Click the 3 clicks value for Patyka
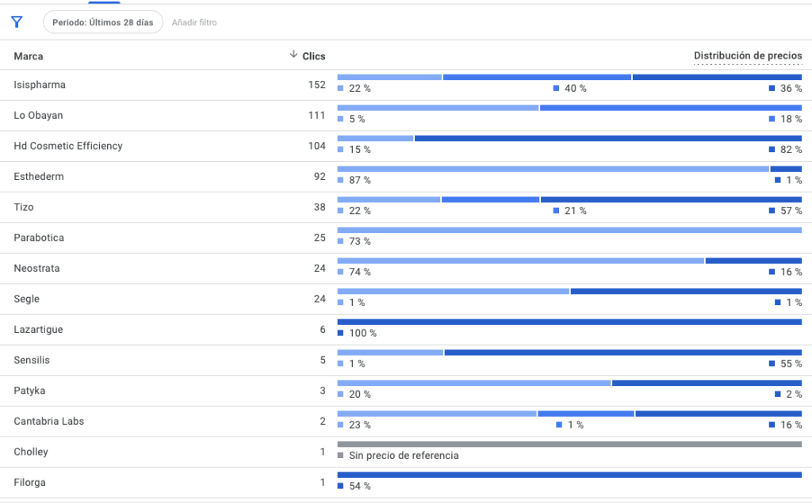This screenshot has width=812, height=504. [323, 390]
